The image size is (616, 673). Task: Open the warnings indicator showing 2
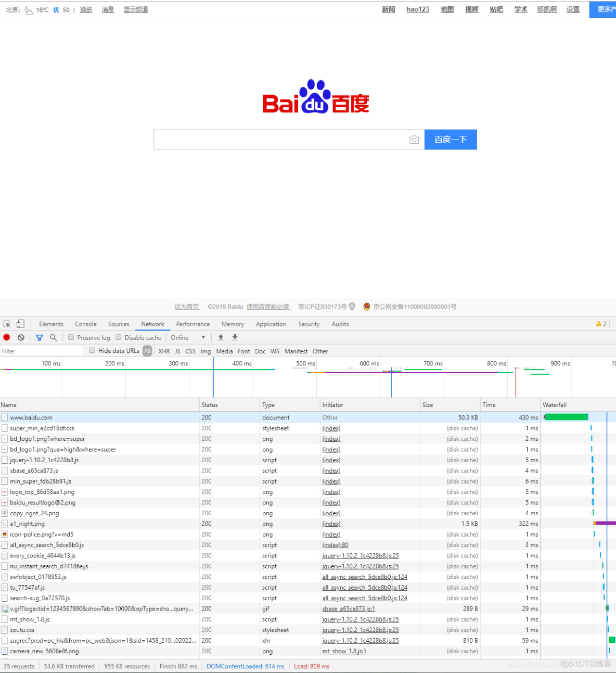tap(601, 324)
